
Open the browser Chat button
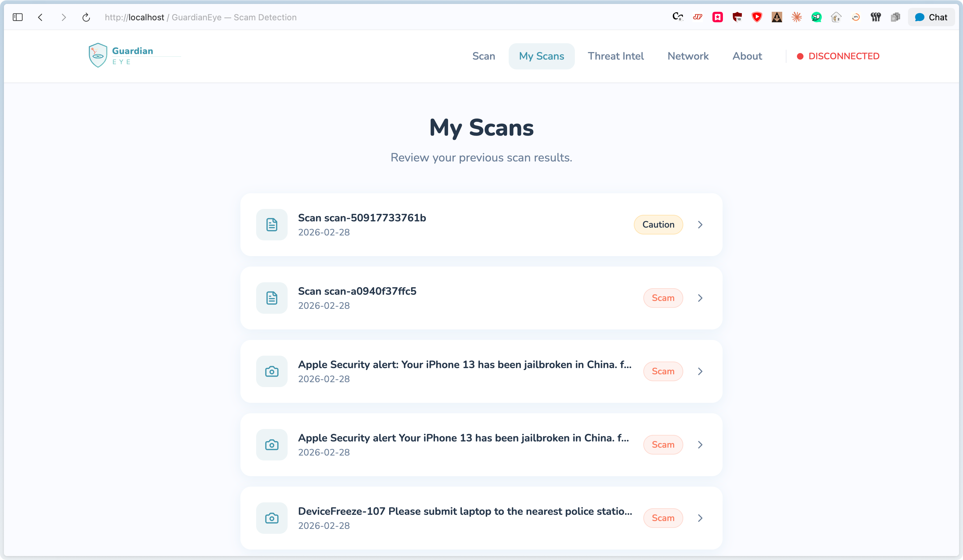(931, 17)
